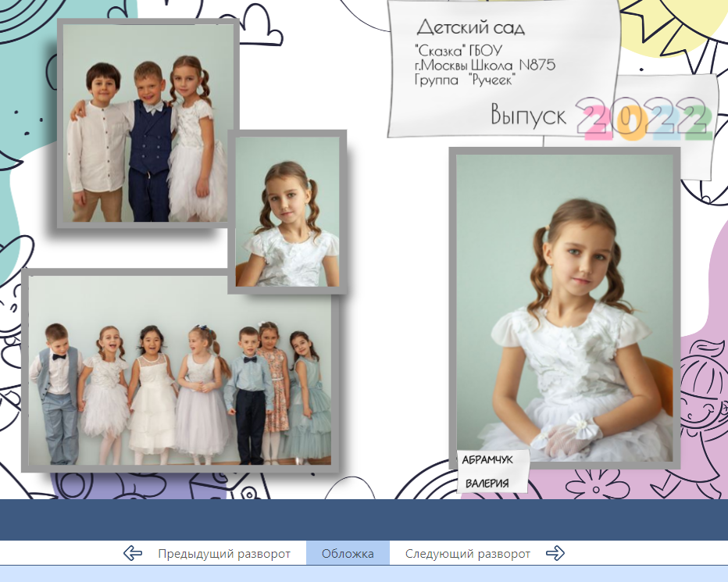Click the ВАЛЕРИЯ name label
728x582 pixels.
[487, 484]
